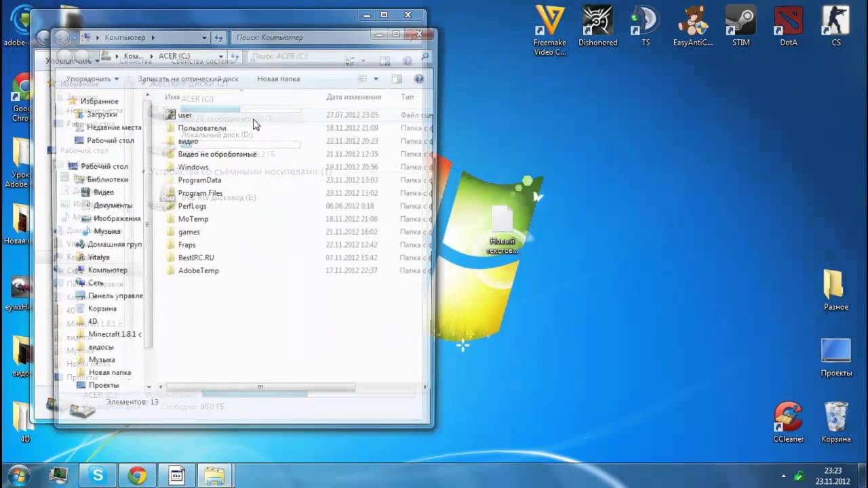Image resolution: width=868 pixels, height=488 pixels.
Task: Click the Help question mark in ACER (C:) window
Action: click(x=419, y=79)
